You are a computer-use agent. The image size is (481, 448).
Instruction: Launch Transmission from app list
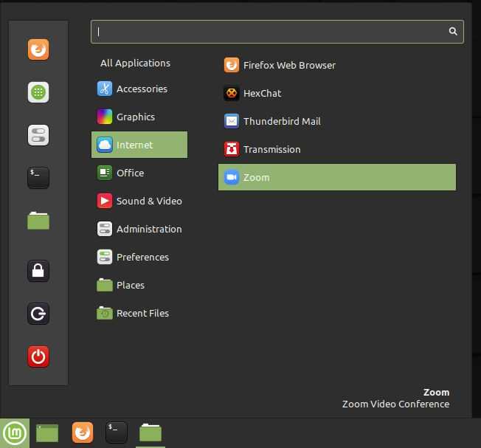[x=337, y=149]
